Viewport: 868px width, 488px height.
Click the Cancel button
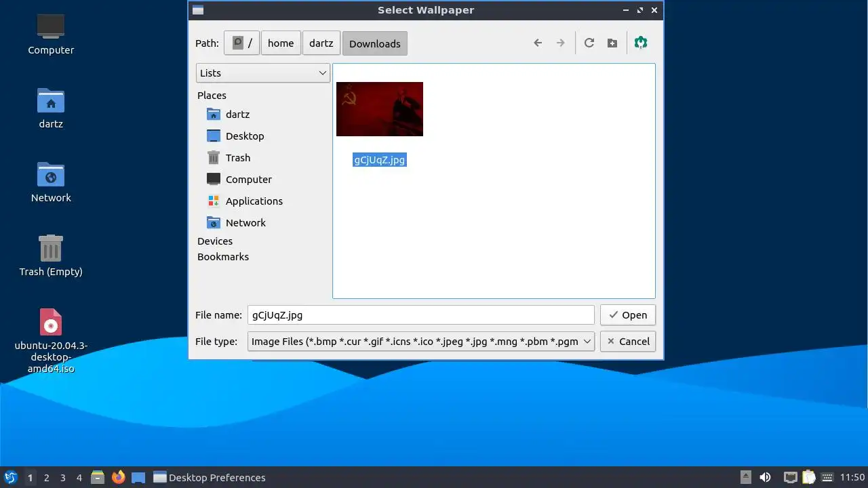click(628, 342)
